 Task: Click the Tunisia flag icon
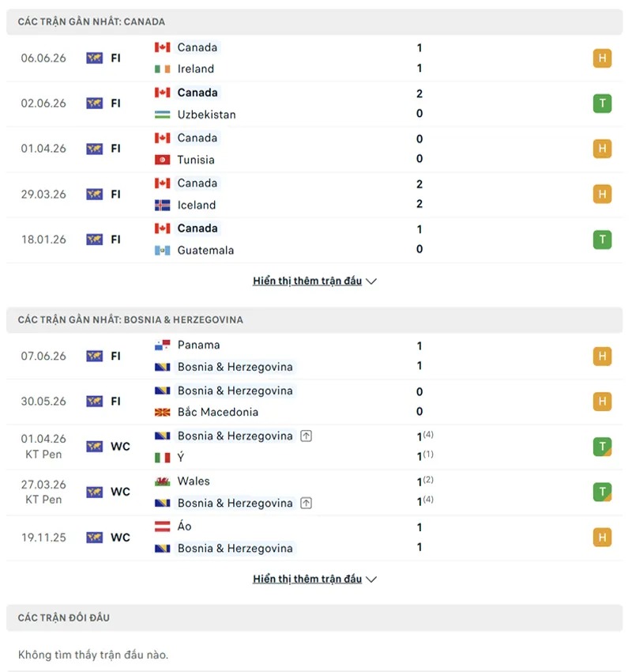tap(162, 160)
